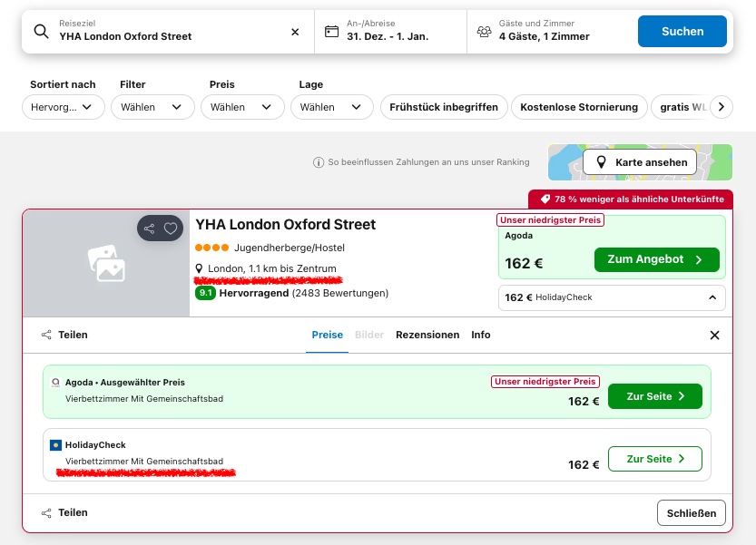Open the Sortiert nach dropdown
Image resolution: width=756 pixels, height=545 pixels.
(64, 107)
